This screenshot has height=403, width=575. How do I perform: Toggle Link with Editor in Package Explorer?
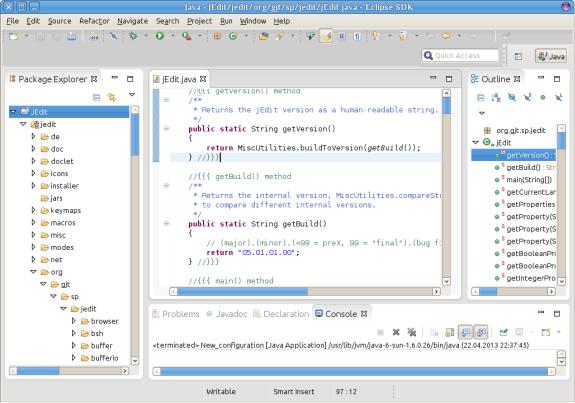point(112,98)
